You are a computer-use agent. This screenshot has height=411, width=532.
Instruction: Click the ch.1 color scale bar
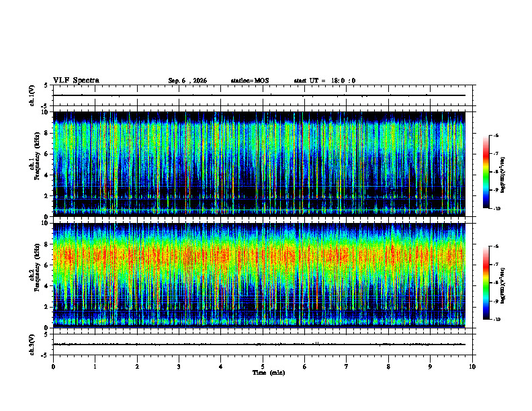click(x=486, y=172)
